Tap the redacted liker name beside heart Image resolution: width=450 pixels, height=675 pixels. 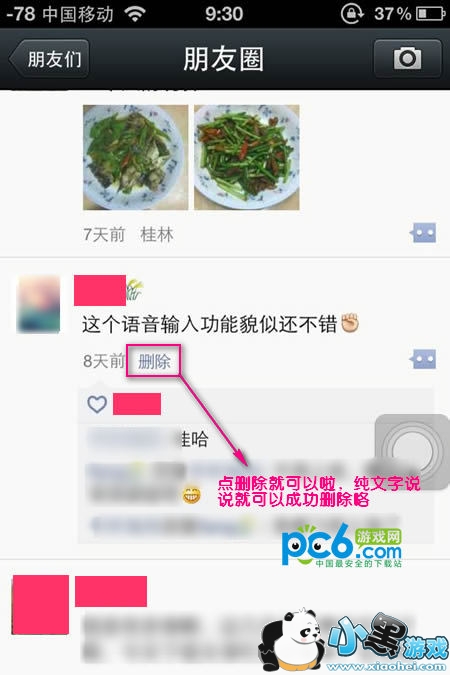137,404
